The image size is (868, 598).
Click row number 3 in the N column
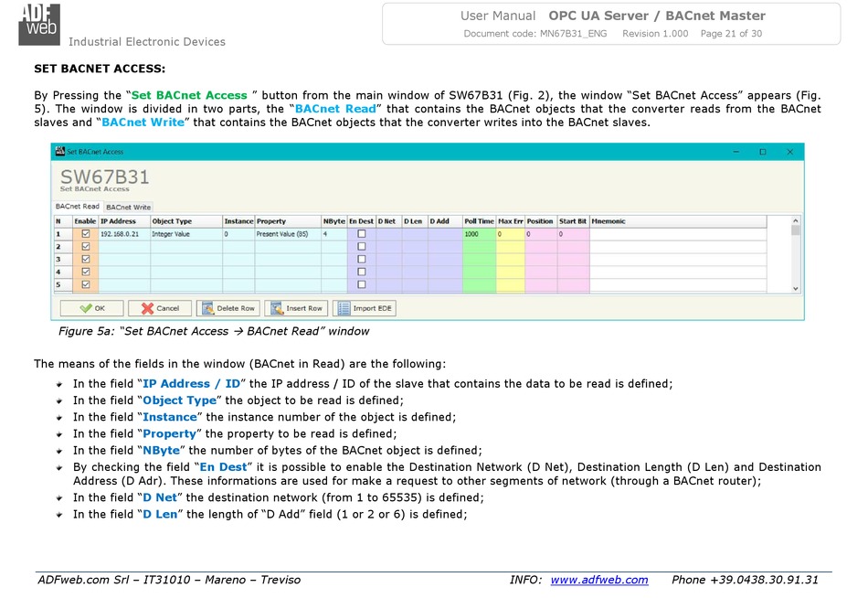pyautogui.click(x=63, y=259)
